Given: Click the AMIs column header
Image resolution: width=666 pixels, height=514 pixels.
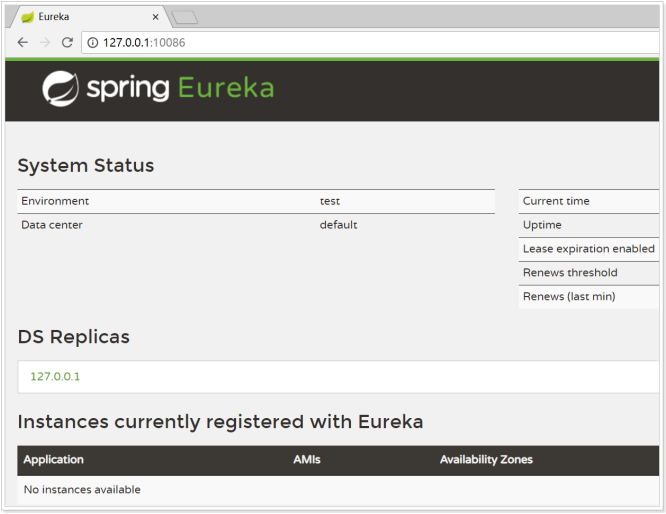Looking at the screenshot, I should pyautogui.click(x=307, y=460).
